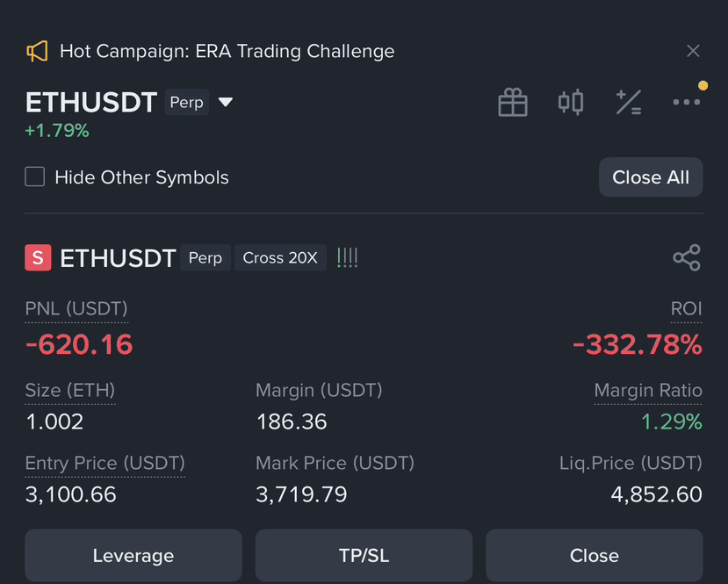
Task: Open the three-dot more options menu
Action: 686,102
